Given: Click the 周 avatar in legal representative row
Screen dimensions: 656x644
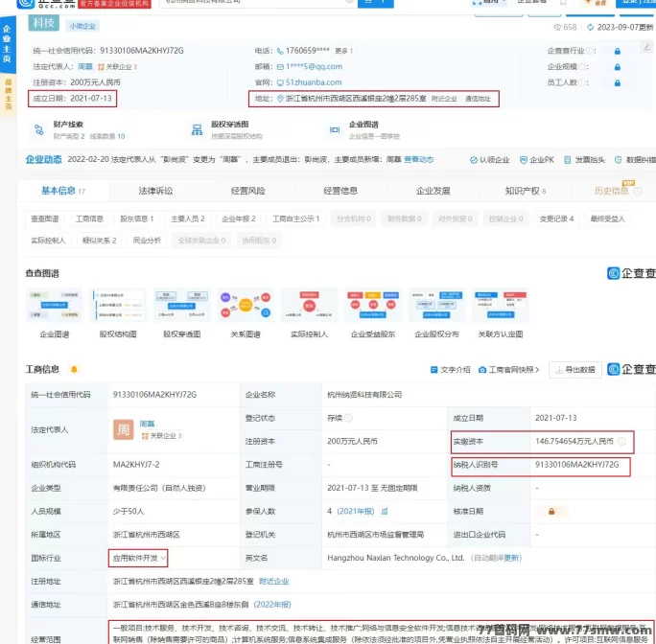Looking at the screenshot, I should [124, 429].
